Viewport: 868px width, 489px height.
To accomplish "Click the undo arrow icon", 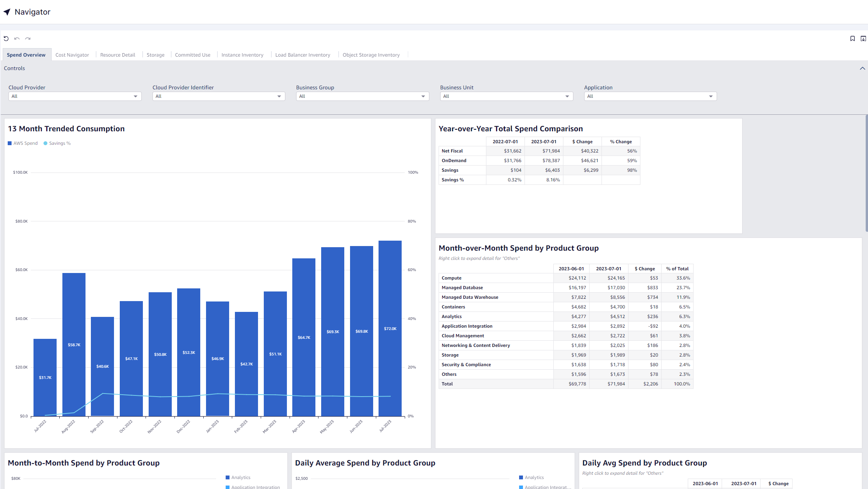I will (17, 39).
